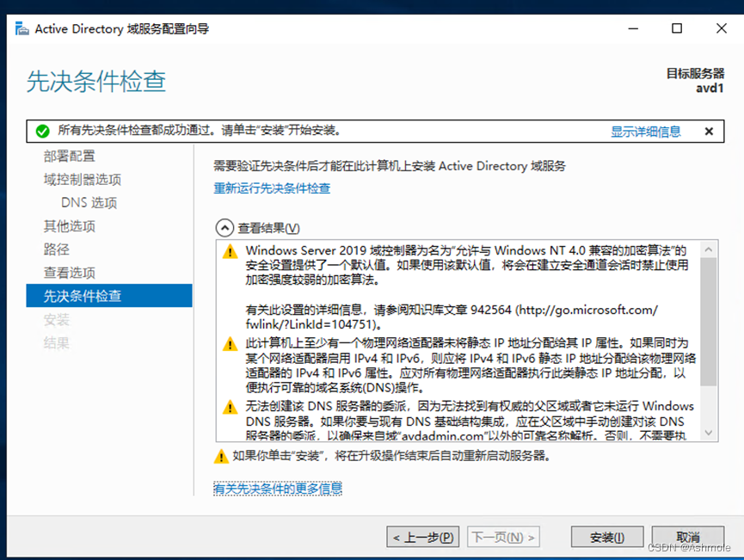Click scroll down arrow of results list
The height and width of the screenshot is (560, 744).
pos(709,433)
